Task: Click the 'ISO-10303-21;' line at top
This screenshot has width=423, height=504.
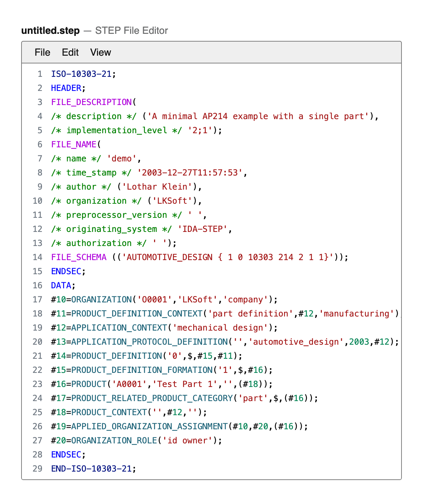Action: [84, 74]
